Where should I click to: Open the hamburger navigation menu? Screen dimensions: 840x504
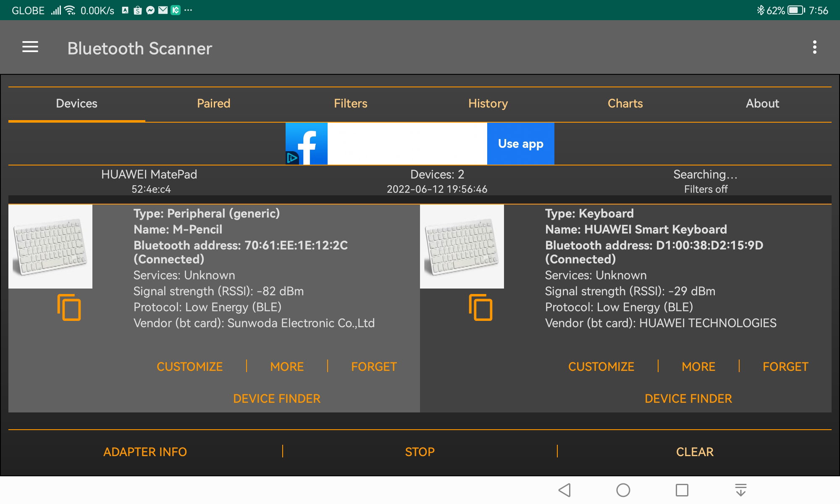pos(30,47)
